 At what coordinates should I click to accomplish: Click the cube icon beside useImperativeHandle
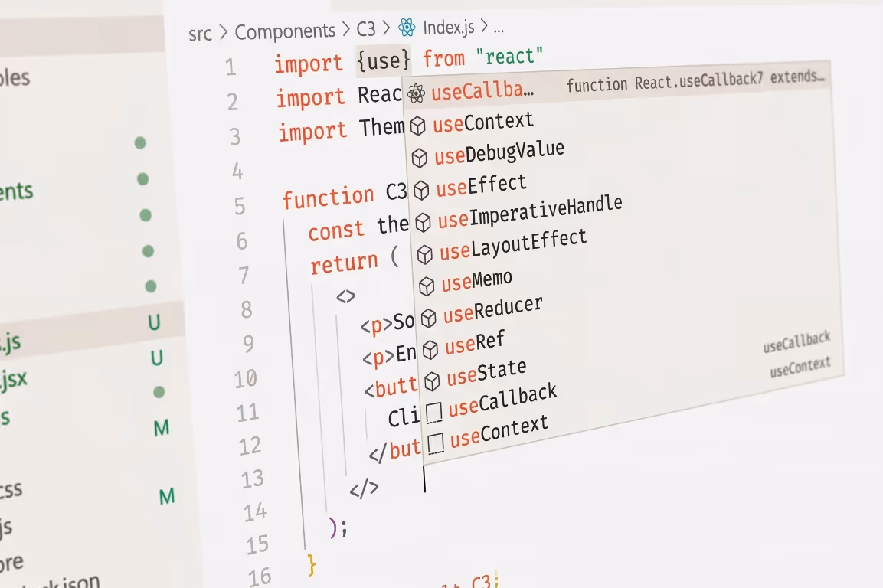pos(423,223)
